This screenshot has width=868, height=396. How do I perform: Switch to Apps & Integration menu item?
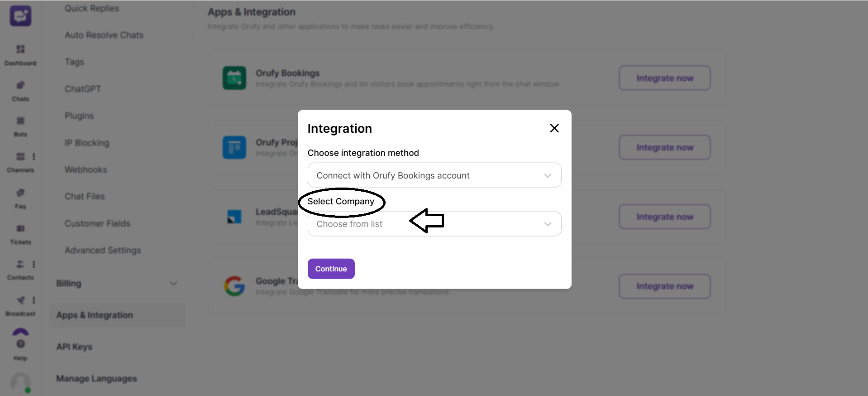click(94, 315)
